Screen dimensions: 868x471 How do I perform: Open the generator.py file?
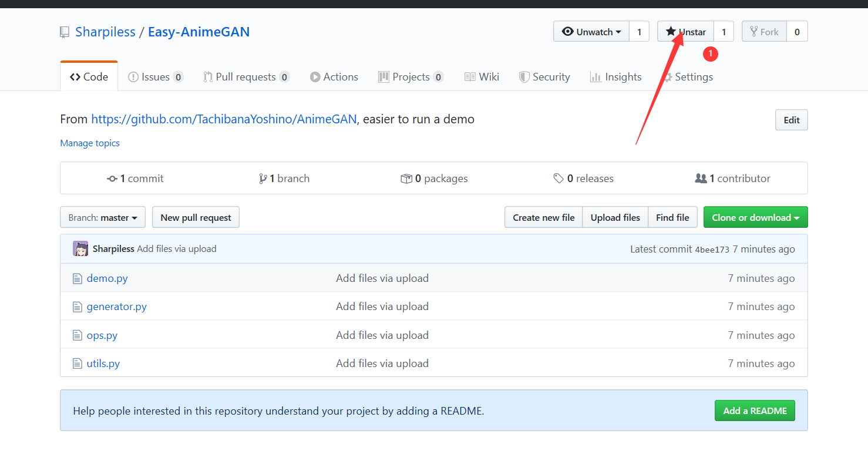pos(116,307)
